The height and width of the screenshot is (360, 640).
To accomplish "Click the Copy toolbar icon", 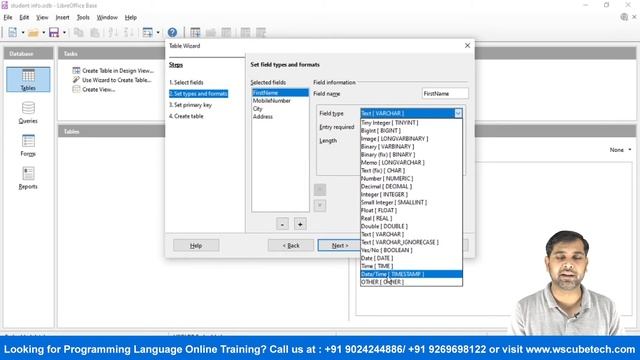I will [x=78, y=32].
